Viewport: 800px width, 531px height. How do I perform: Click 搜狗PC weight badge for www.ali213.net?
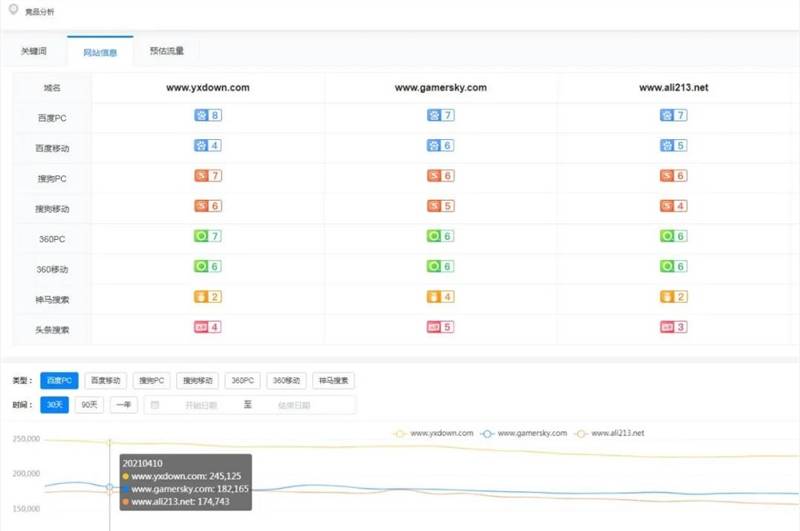(673, 175)
